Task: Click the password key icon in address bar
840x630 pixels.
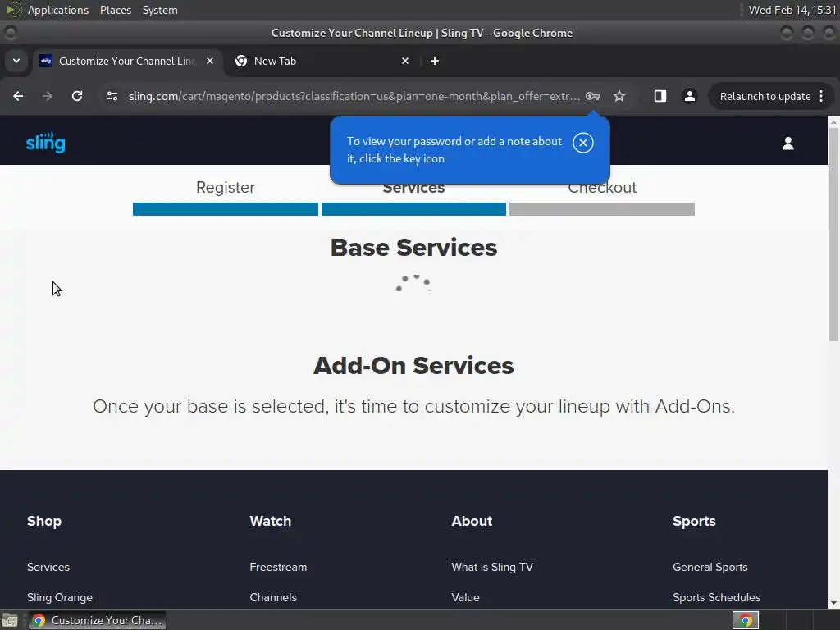Action: [x=593, y=96]
